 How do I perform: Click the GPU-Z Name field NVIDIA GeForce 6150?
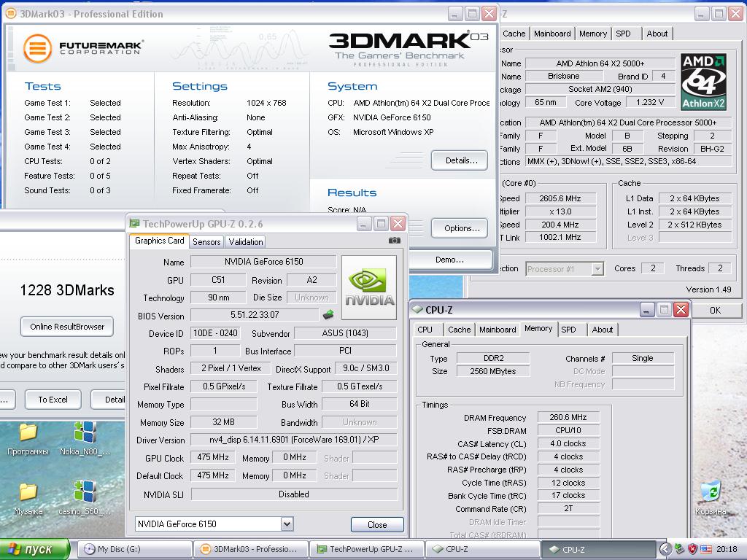pos(263,262)
